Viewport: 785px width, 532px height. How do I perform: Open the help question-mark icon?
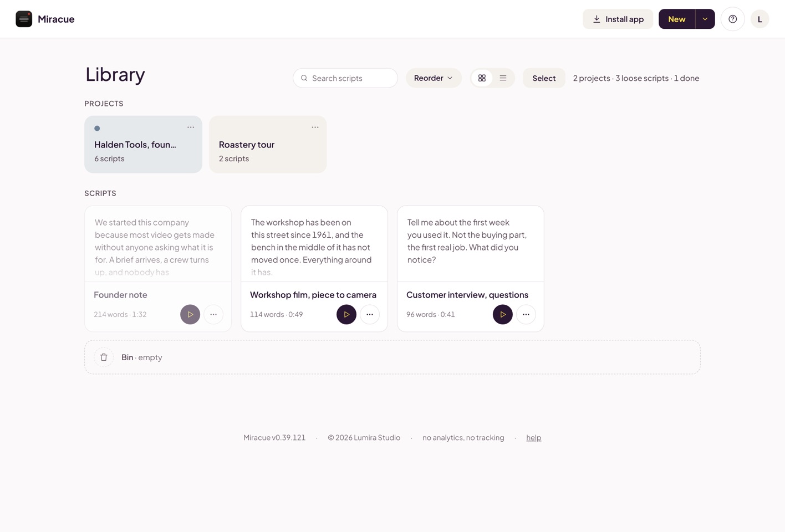732,19
